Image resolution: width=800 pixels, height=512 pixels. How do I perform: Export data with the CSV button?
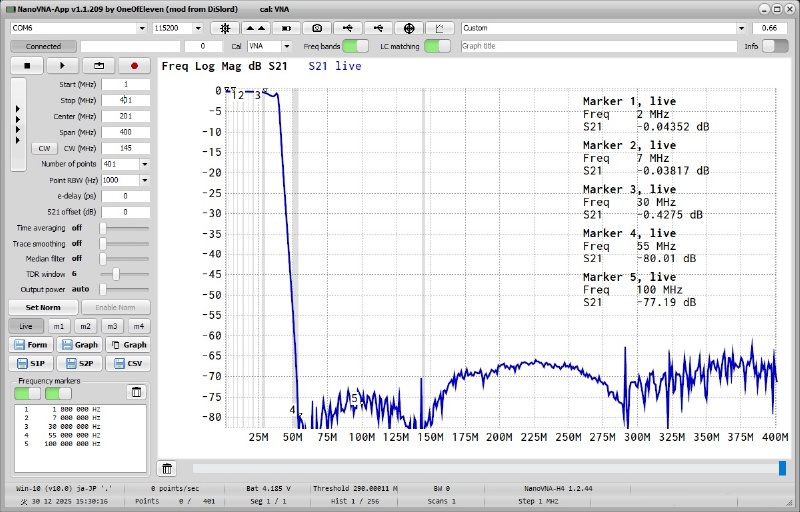tap(128, 363)
